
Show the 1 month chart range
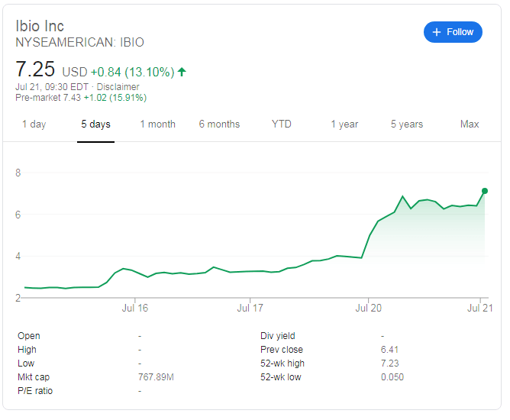click(x=157, y=124)
